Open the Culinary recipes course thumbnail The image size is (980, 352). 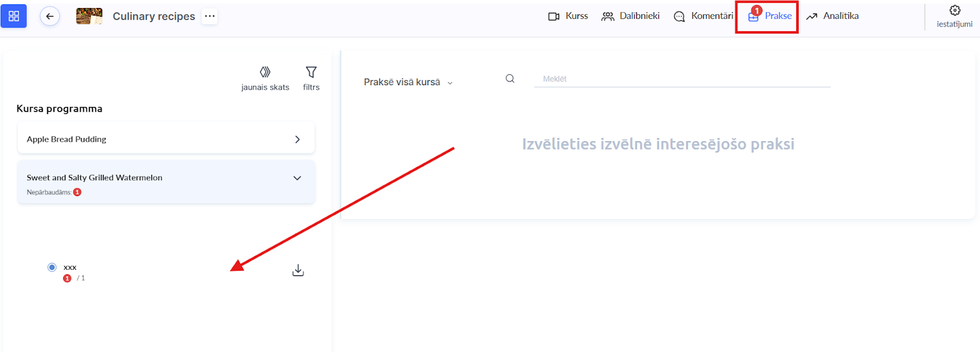[x=89, y=16]
